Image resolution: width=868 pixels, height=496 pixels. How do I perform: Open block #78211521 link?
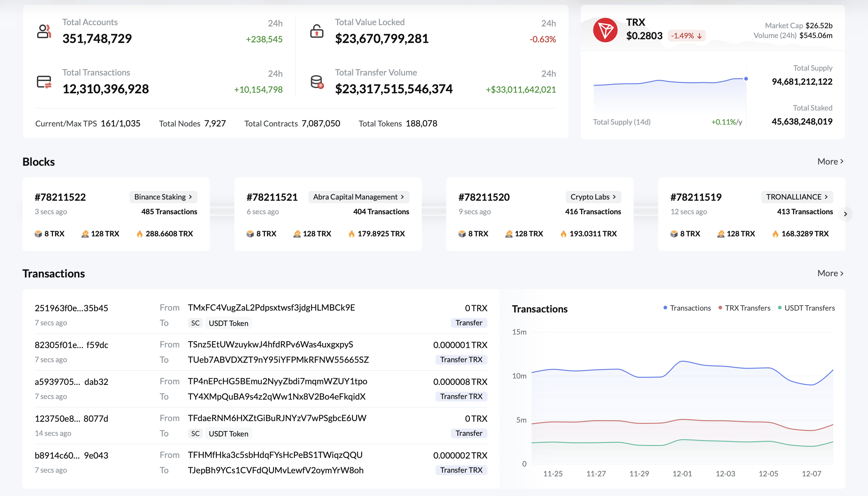(272, 197)
